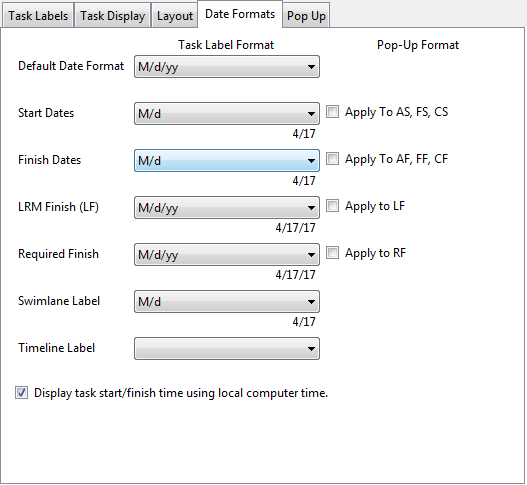Click the Swimlane Label dropdown arrow
527x485 pixels.
tap(311, 302)
